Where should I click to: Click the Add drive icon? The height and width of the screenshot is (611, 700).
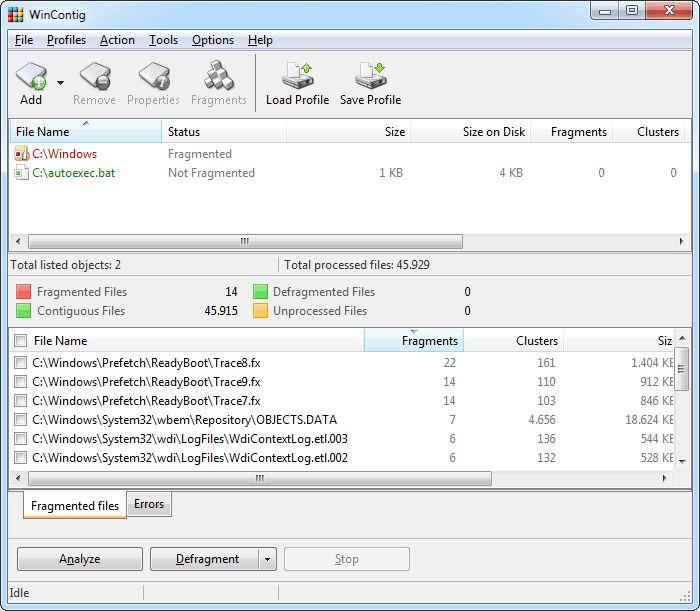point(31,76)
